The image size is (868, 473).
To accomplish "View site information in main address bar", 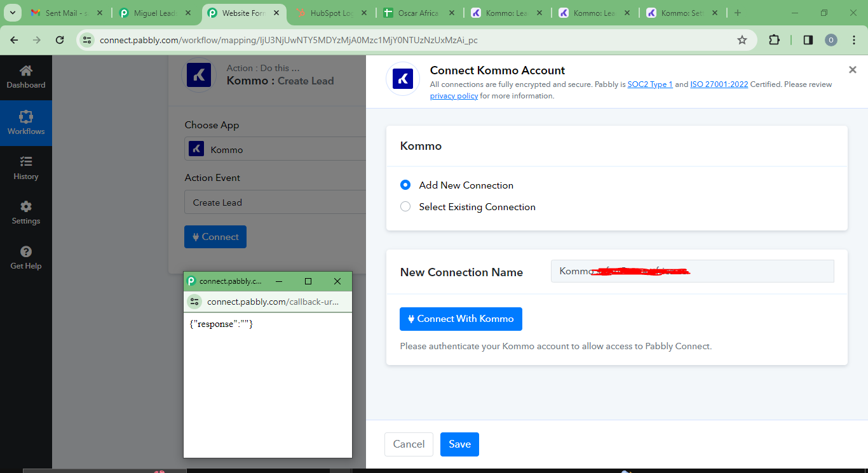I will tap(88, 40).
